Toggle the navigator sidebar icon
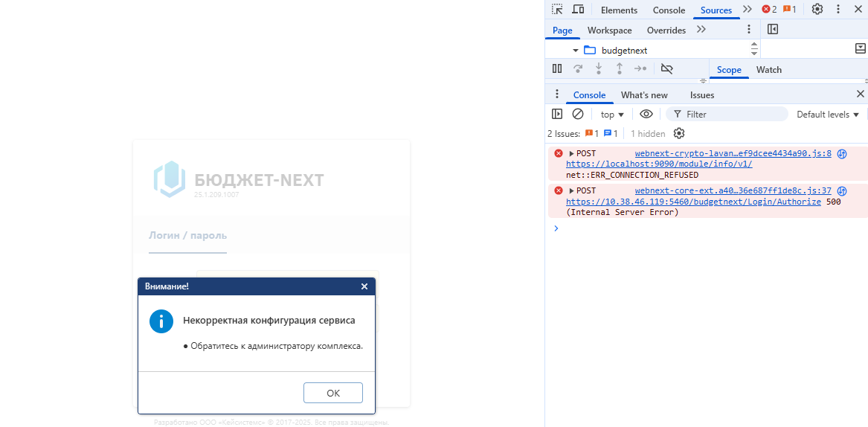 [x=773, y=29]
